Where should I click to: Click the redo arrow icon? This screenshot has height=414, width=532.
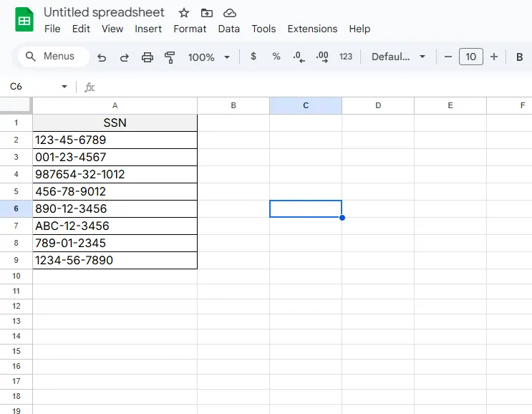[x=124, y=57]
